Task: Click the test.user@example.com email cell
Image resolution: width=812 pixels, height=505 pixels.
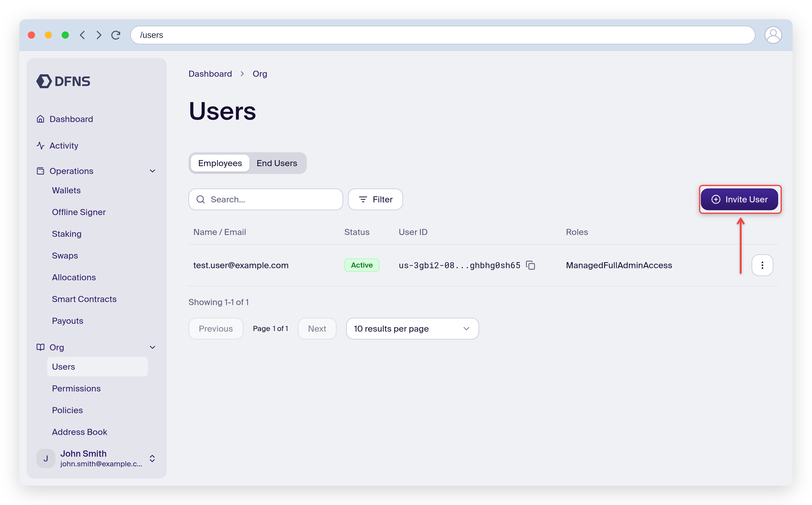Action: pos(241,265)
